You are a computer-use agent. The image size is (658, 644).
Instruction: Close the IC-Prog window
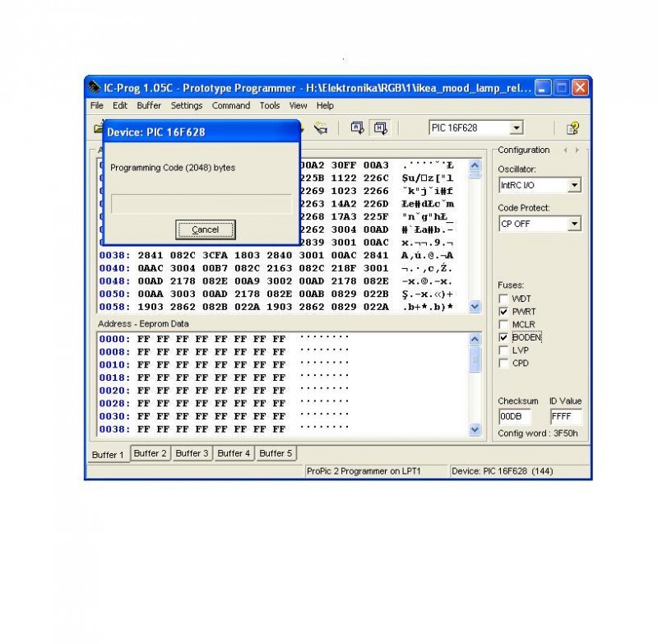click(580, 88)
